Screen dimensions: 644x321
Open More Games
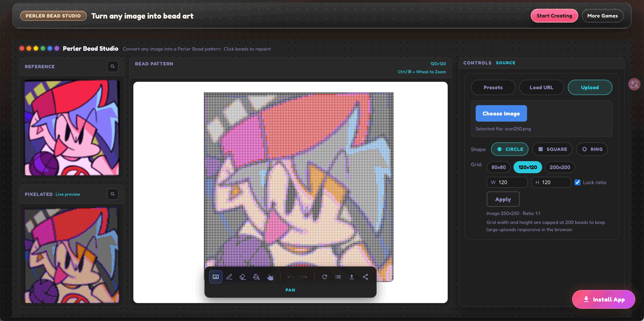[x=602, y=16]
